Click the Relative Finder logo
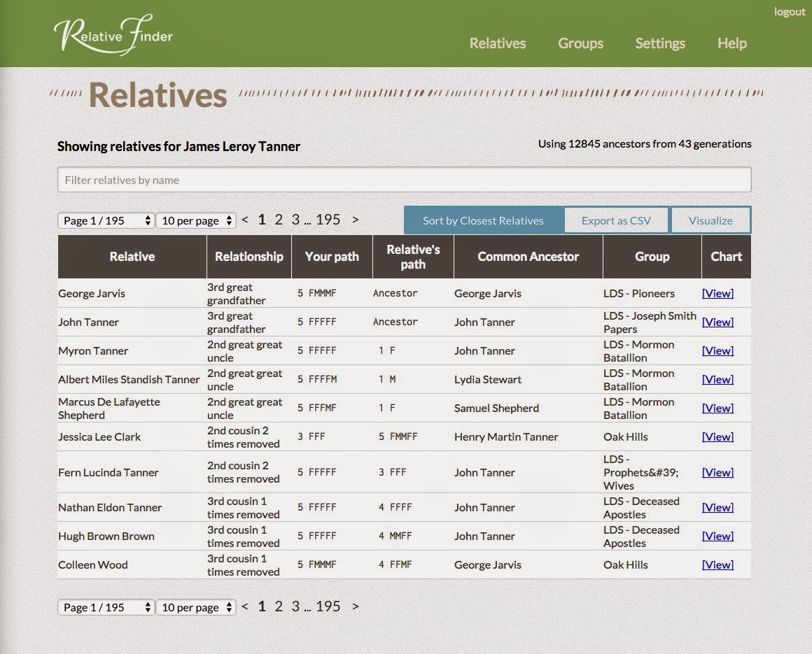 tap(112, 32)
